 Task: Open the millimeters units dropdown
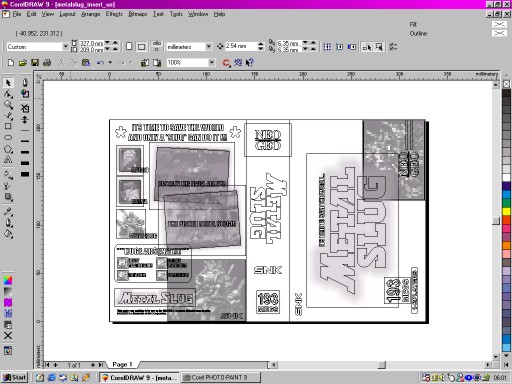point(209,47)
